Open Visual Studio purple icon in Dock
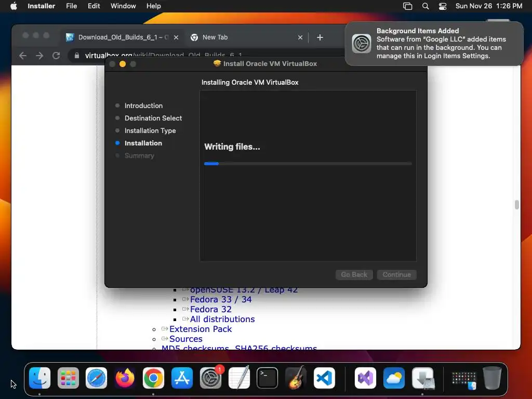The height and width of the screenshot is (399, 532). click(365, 378)
